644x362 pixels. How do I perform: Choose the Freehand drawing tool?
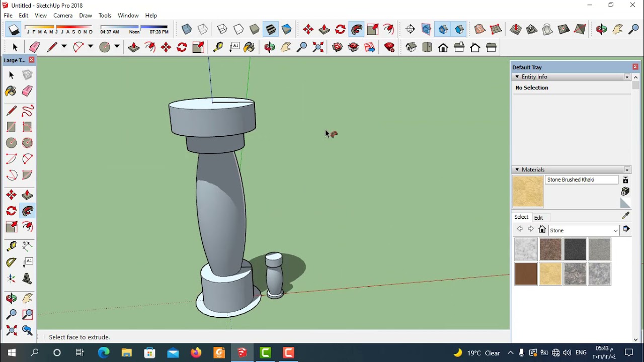point(27,111)
